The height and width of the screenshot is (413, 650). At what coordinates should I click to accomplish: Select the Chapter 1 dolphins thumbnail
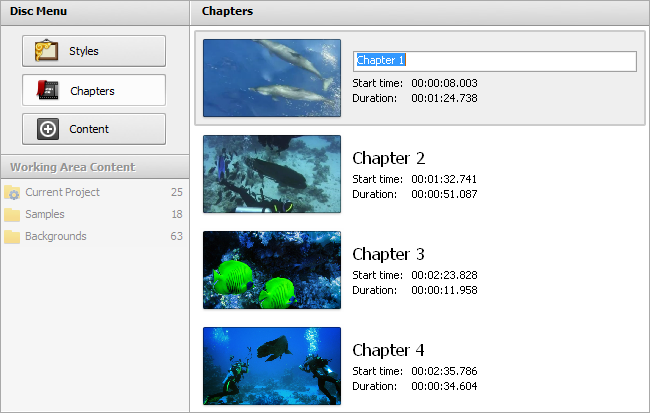pyautogui.click(x=272, y=78)
